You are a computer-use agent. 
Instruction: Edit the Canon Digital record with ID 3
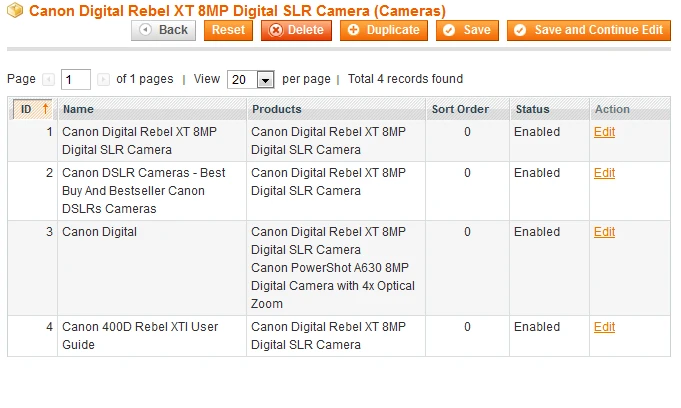point(604,232)
